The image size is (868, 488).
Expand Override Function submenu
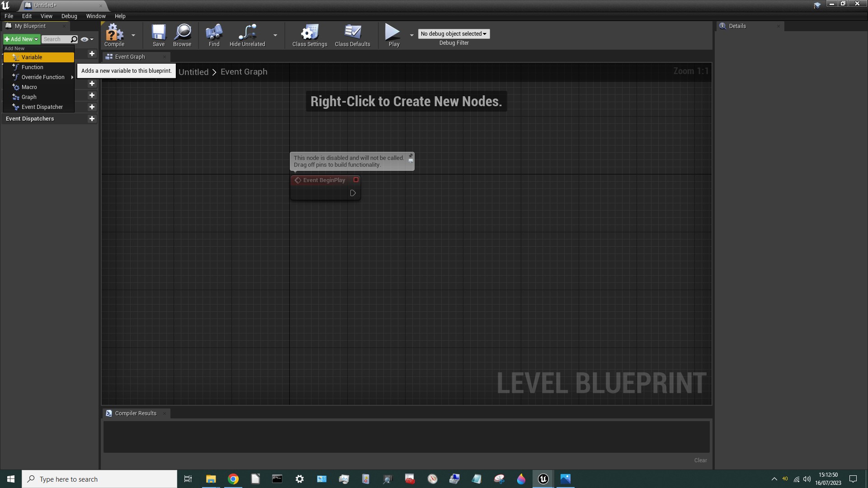(x=39, y=77)
